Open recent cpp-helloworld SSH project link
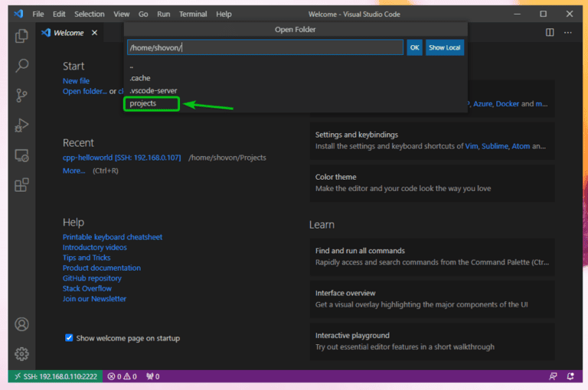Screen dimensions: 588x390 [x=122, y=158]
